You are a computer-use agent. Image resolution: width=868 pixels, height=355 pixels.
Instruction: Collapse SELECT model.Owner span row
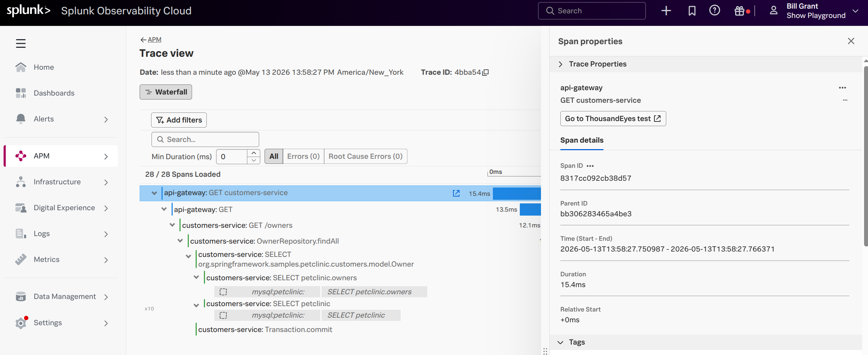[x=188, y=256]
